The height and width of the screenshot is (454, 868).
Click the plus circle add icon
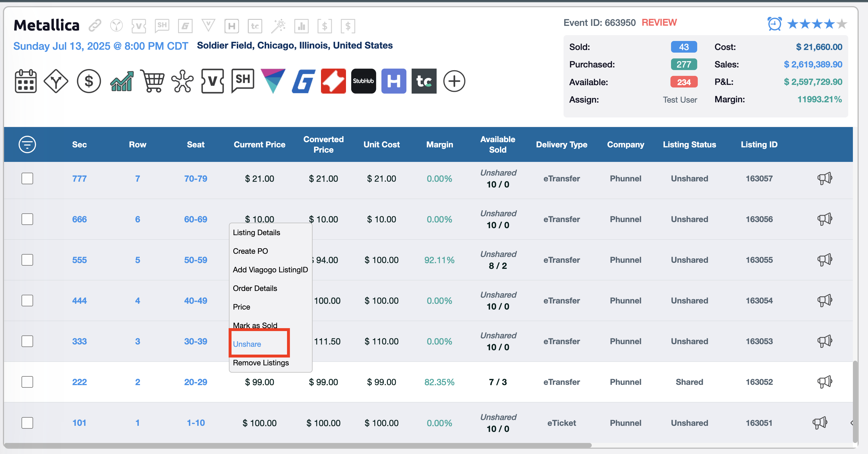[454, 81]
